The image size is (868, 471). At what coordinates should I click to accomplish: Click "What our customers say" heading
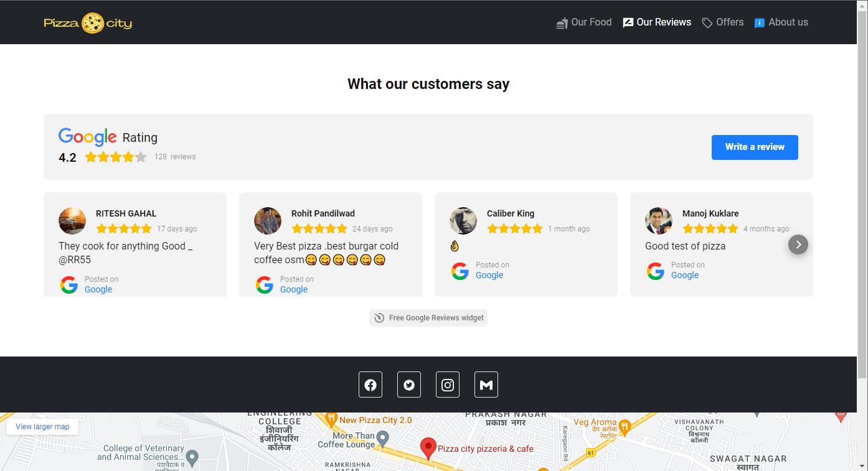pyautogui.click(x=428, y=84)
